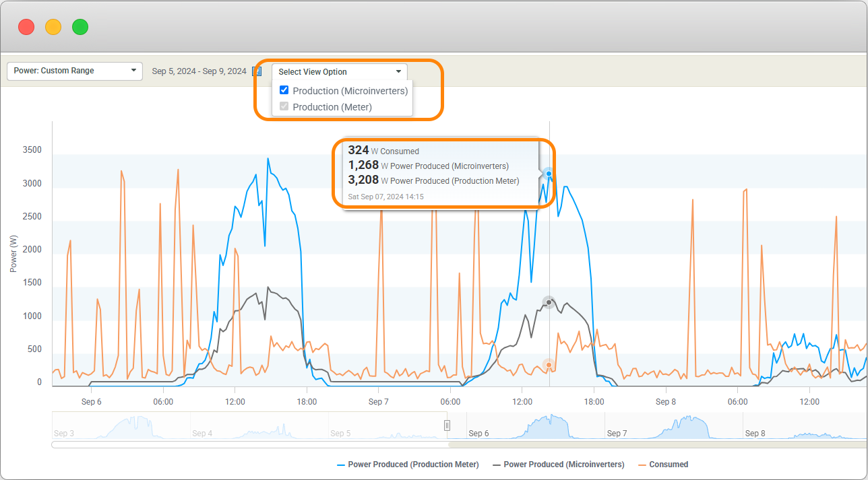Click the Sep 4 area in navigator
The image size is (868, 480).
click(x=259, y=426)
